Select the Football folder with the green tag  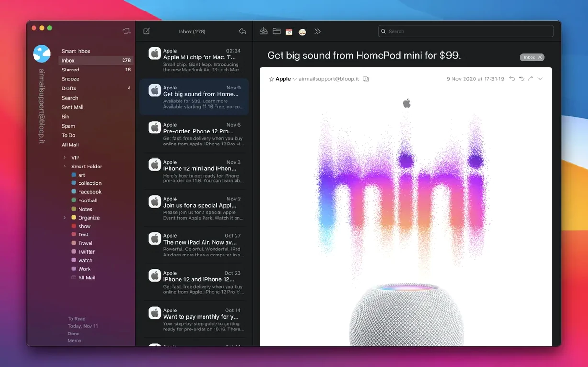coord(88,200)
